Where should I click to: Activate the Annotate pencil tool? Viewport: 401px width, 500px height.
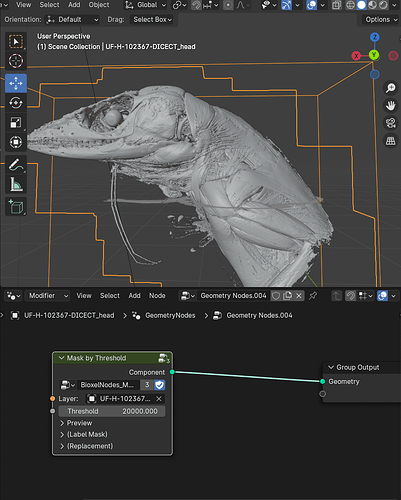[x=16, y=165]
